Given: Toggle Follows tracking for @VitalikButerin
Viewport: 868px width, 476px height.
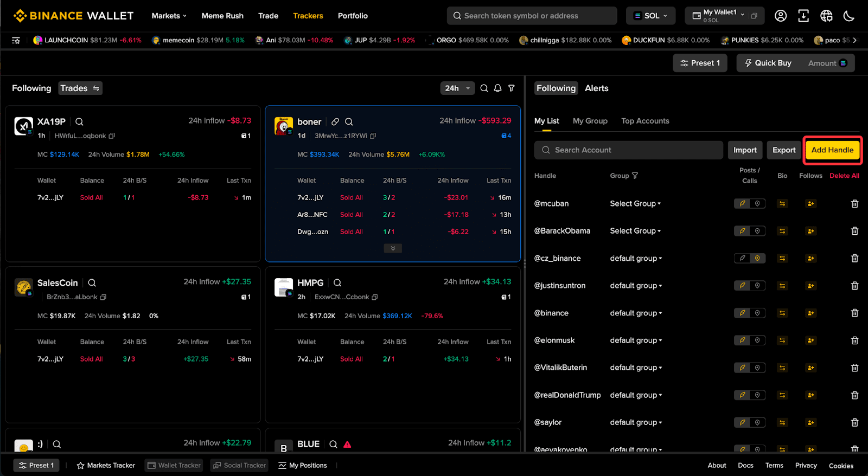Looking at the screenshot, I should click(810, 368).
